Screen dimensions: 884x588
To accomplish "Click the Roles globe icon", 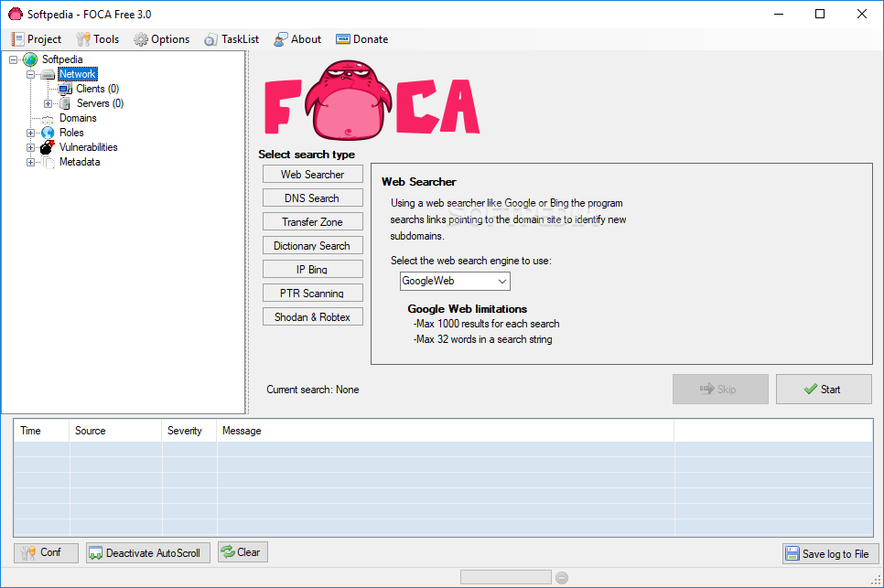I will tap(48, 133).
